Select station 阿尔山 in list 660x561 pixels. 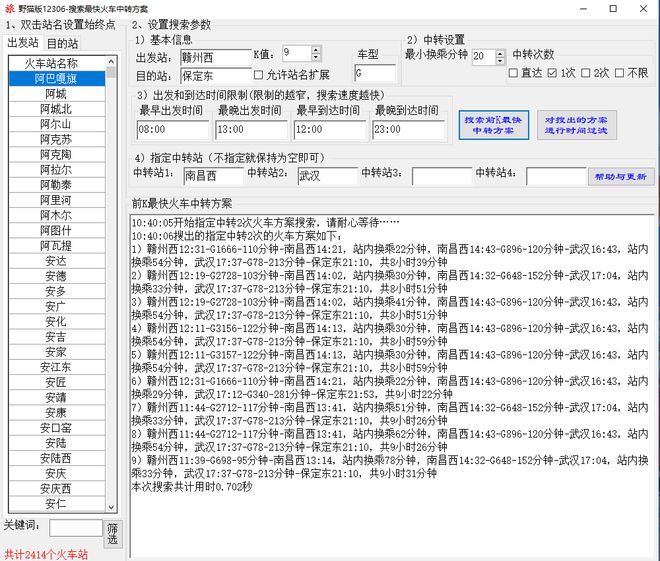[x=57, y=124]
